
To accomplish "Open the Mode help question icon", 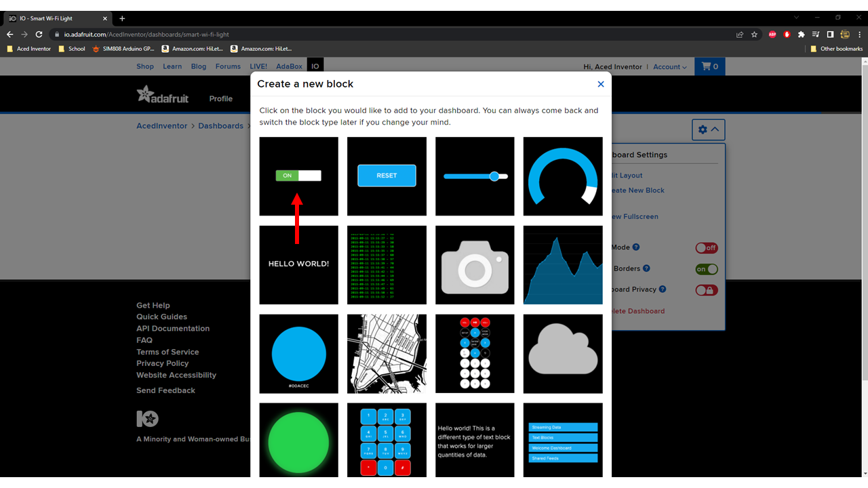I will pos(636,247).
